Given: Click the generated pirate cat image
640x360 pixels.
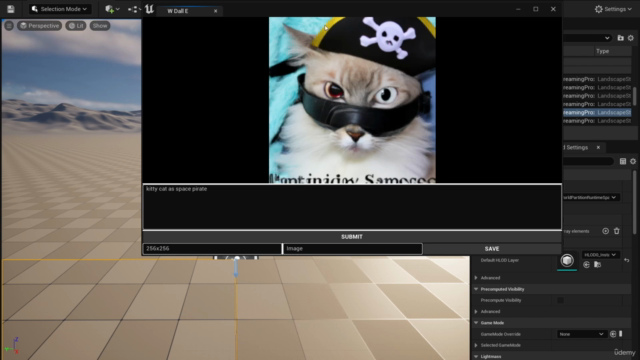Looking at the screenshot, I should point(352,100).
